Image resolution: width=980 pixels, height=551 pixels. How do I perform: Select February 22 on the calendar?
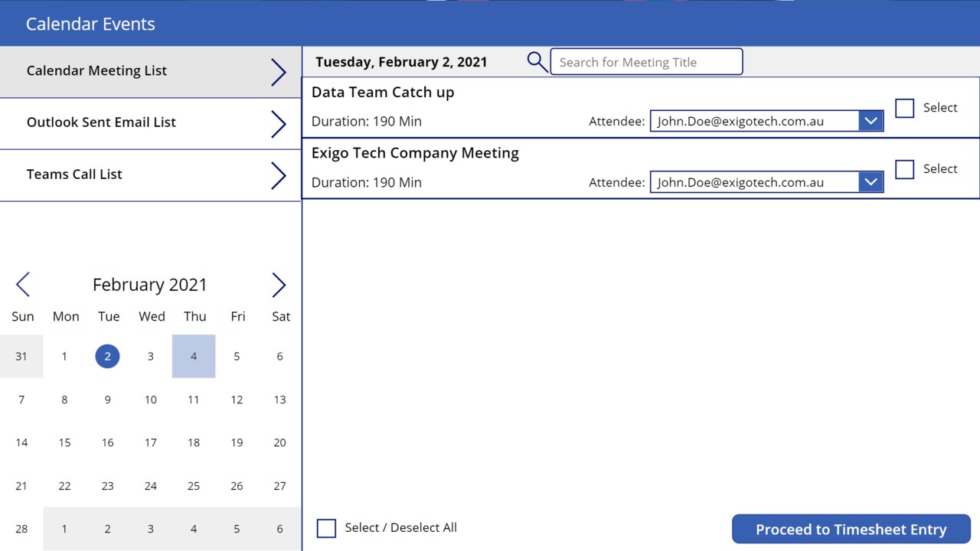pyautogui.click(x=64, y=486)
